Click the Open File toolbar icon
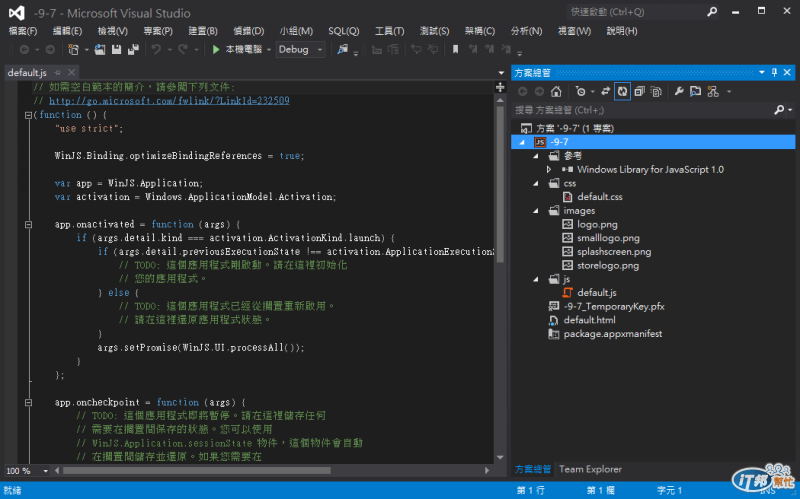Screen dimensions: 800x499 pos(100,49)
